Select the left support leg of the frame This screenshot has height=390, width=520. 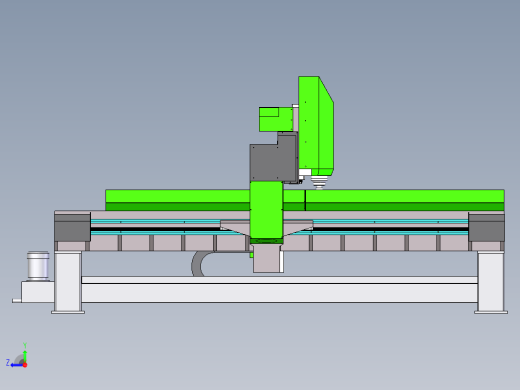[x=68, y=282]
